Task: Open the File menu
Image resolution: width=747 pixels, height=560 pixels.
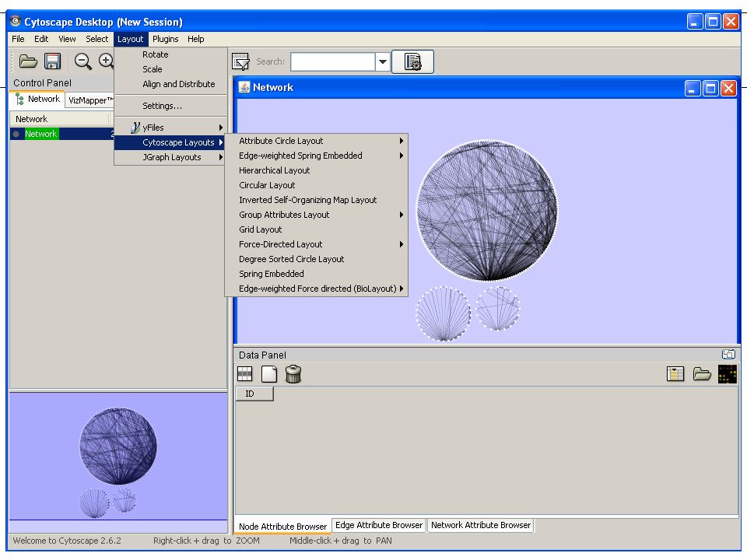Action: [18, 39]
